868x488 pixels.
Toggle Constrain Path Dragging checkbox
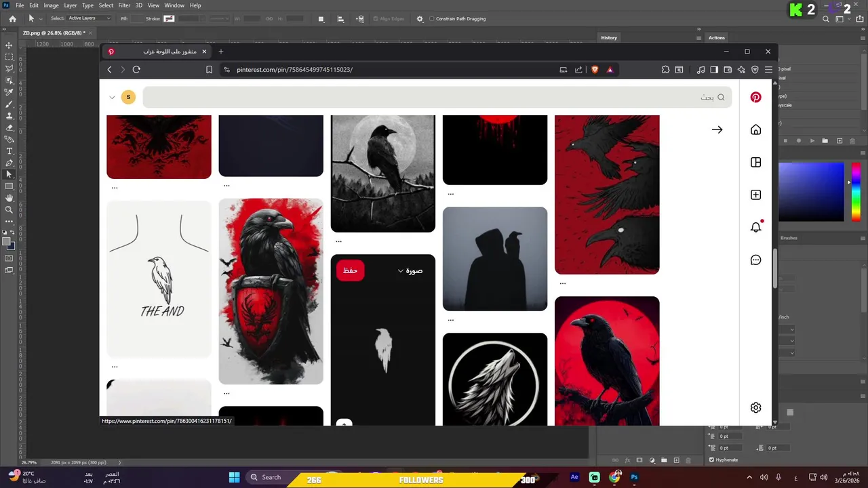click(432, 19)
